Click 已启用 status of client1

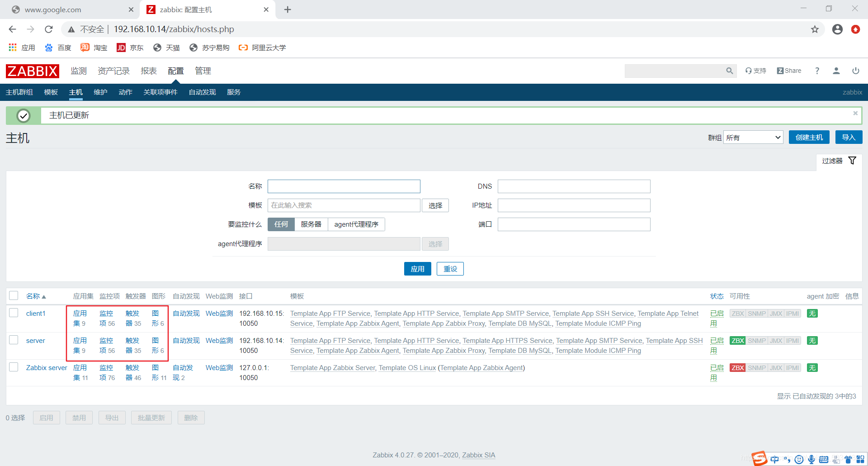(x=717, y=319)
